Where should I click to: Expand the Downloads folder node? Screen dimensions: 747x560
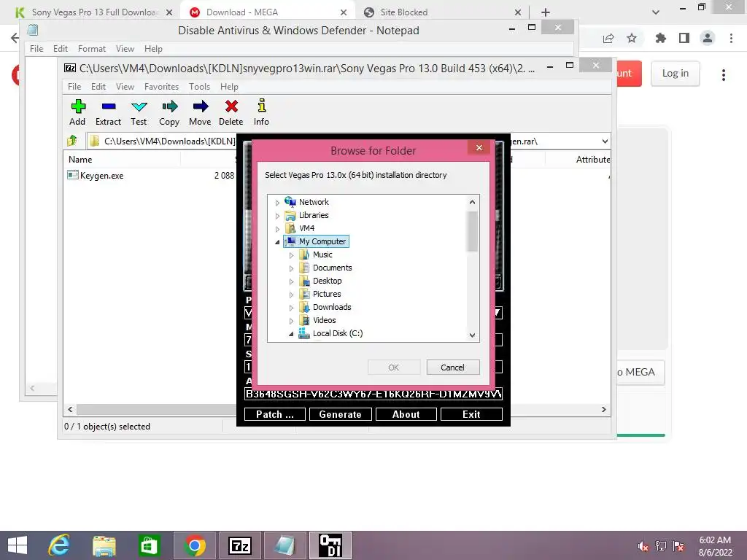291,308
